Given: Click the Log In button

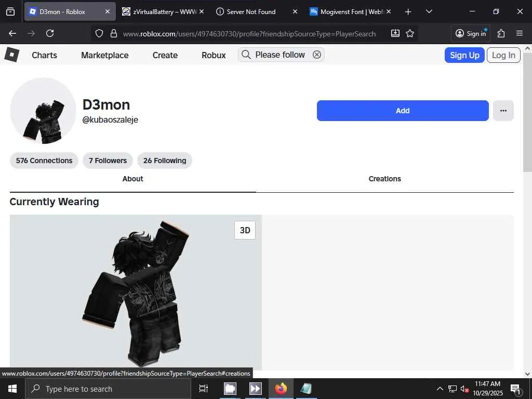Looking at the screenshot, I should point(503,55).
